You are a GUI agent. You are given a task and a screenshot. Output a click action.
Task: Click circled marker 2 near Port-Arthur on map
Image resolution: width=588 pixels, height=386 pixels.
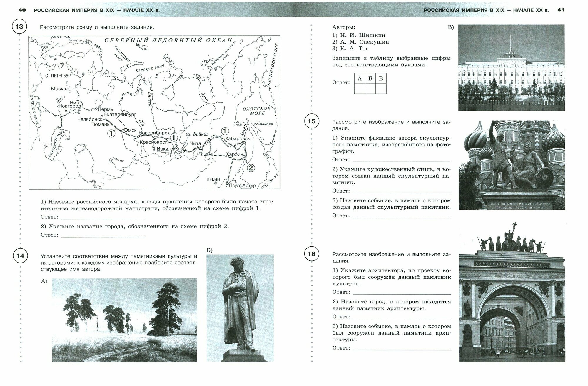coord(250,168)
